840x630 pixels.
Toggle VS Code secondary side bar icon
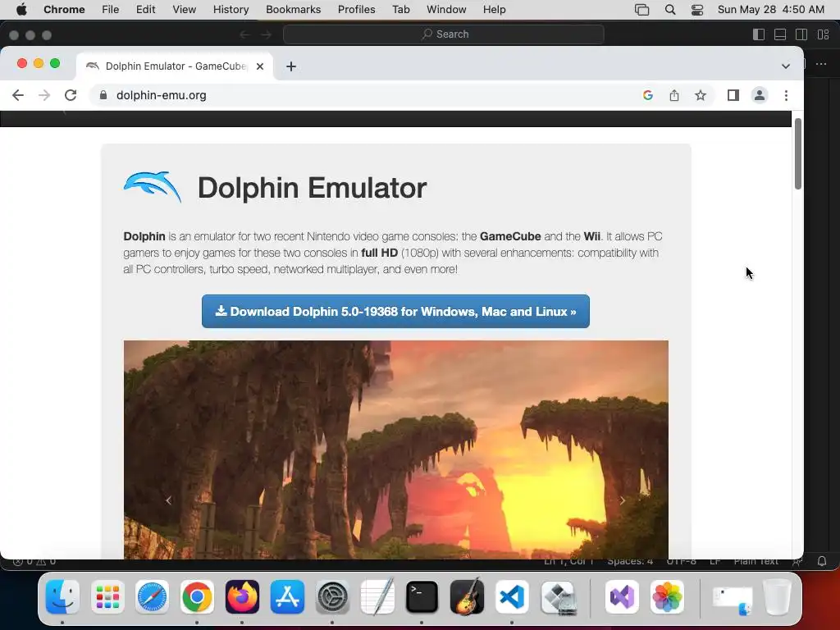click(x=801, y=34)
